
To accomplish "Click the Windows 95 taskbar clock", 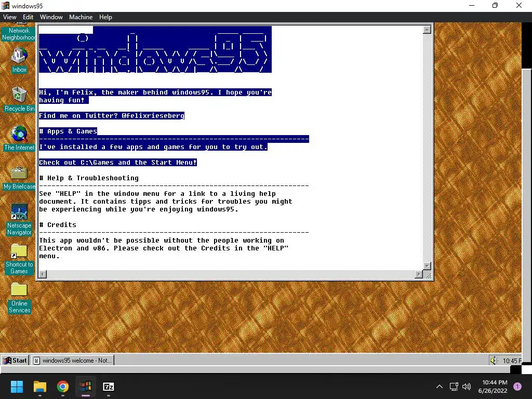I will coord(512,361).
